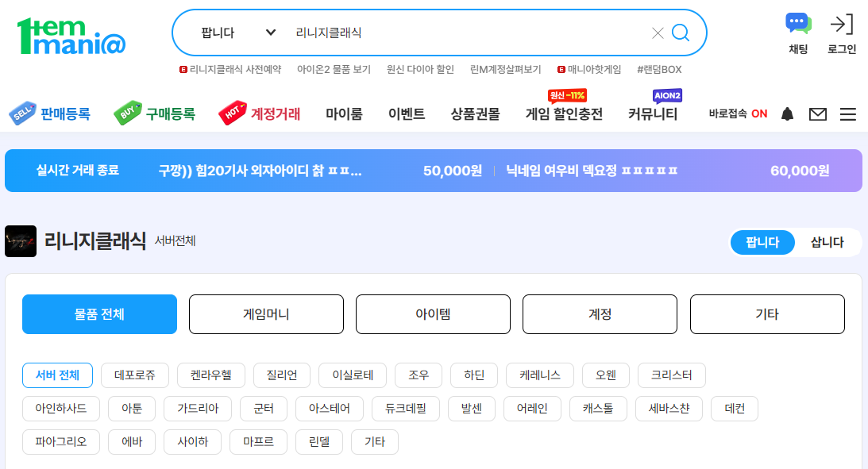Click the magnifier search icon
The image size is (868, 469).
coord(681,33)
